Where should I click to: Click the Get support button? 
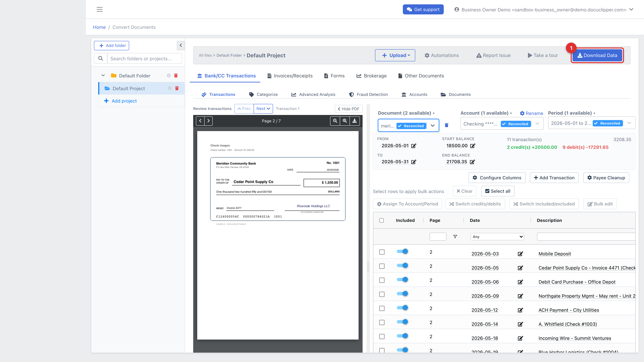click(423, 10)
